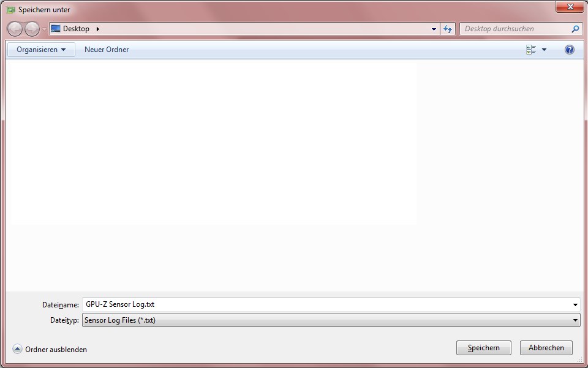The width and height of the screenshot is (588, 368).
Task: Click into the Desktop durchsuchen search field
Action: click(516, 29)
